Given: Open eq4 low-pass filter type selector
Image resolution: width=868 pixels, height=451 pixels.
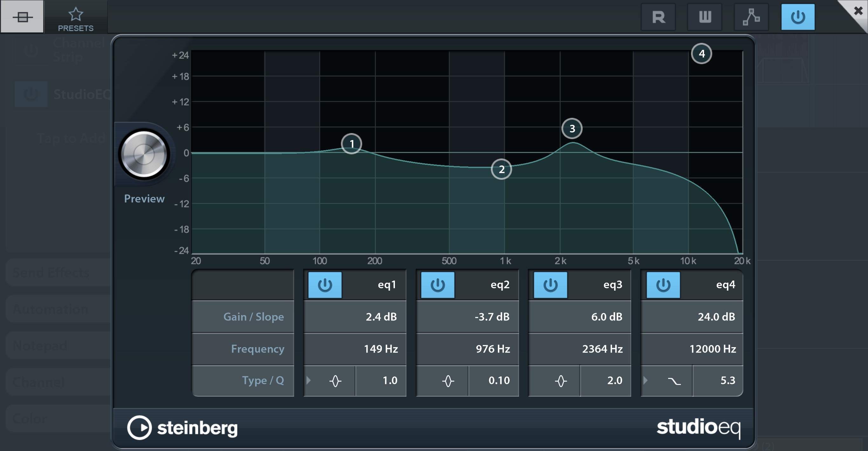Looking at the screenshot, I should point(667,381).
